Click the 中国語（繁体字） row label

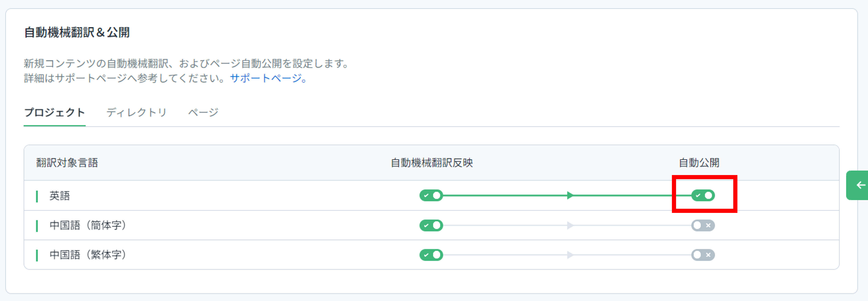[x=88, y=255]
